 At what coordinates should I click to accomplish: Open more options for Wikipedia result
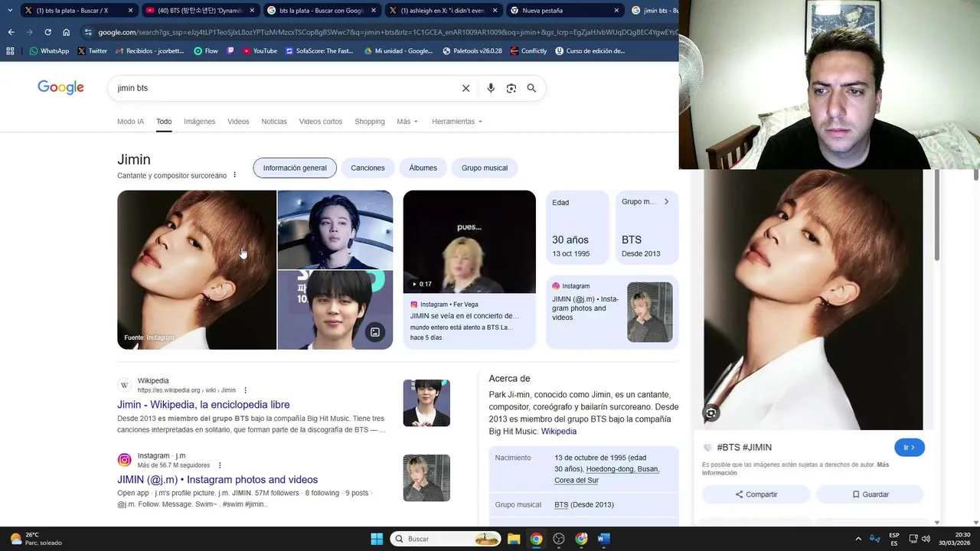click(x=245, y=390)
